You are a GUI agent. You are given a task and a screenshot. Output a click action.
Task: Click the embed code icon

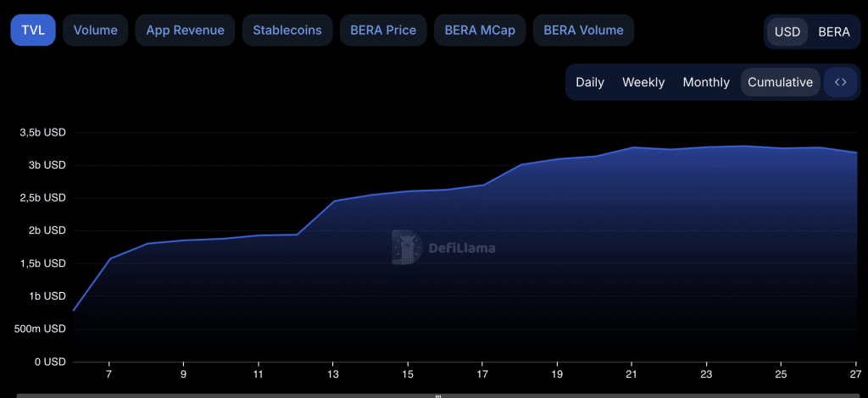click(x=840, y=82)
